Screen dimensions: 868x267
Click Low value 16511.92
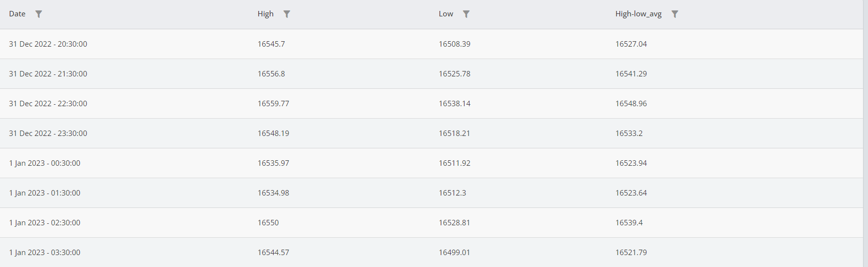[x=455, y=163]
